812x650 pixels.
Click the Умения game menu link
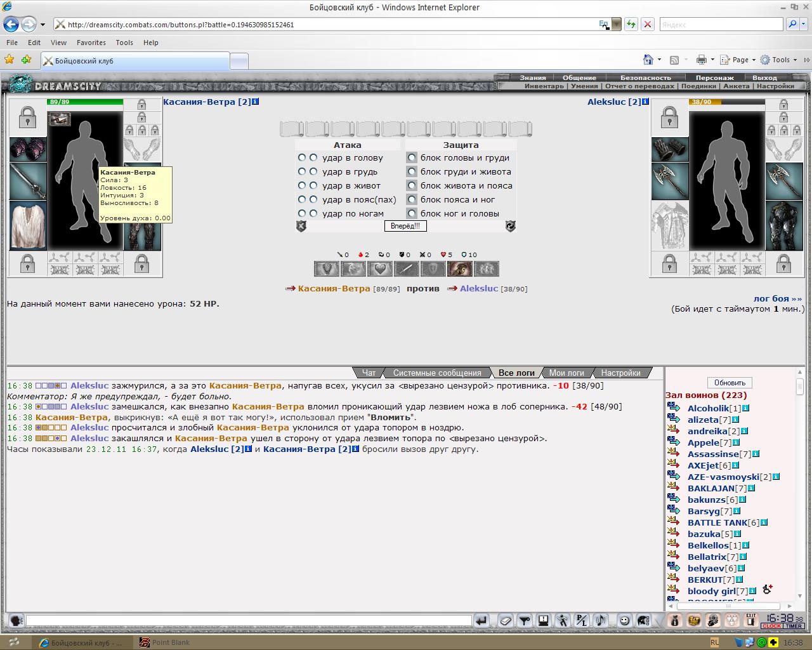click(x=584, y=86)
